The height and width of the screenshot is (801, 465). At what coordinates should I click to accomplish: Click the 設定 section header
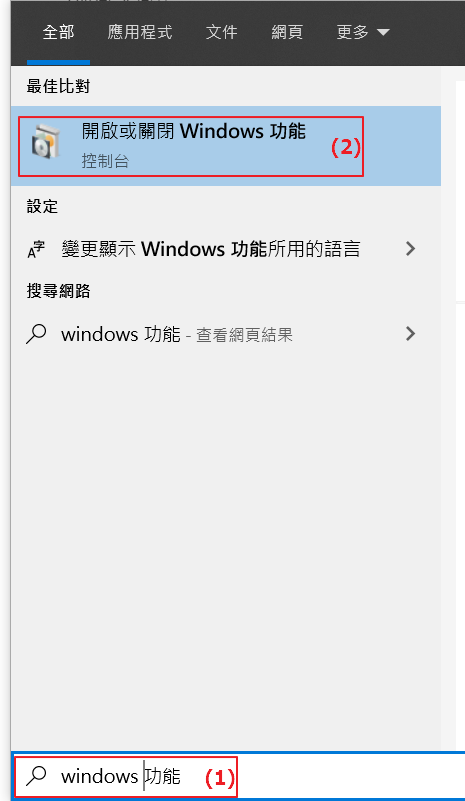(x=42, y=206)
